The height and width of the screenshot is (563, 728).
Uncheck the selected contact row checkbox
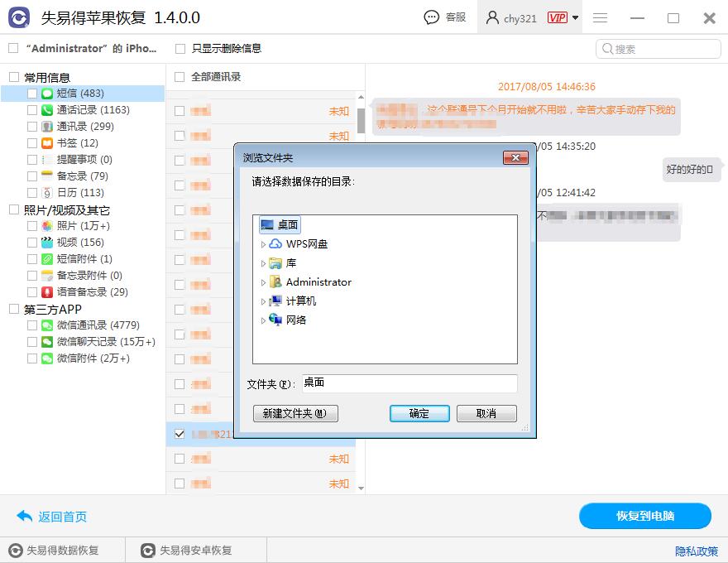[x=180, y=434]
